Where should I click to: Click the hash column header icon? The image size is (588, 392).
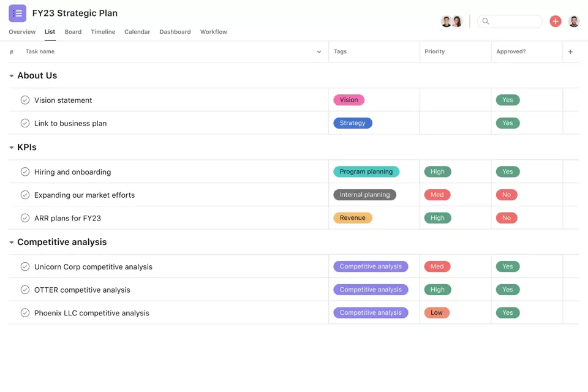click(x=11, y=51)
